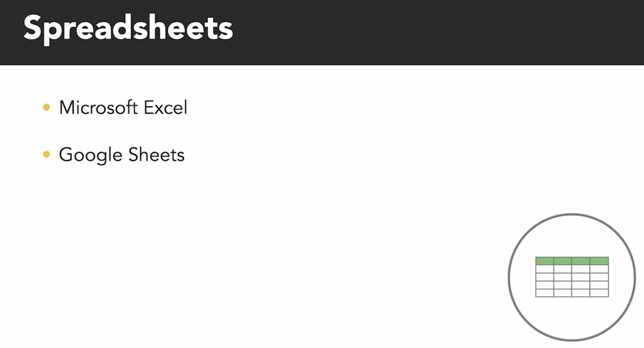The image size is (644, 348).
Task: Click the top-left white cell below the green header
Action: (x=544, y=269)
